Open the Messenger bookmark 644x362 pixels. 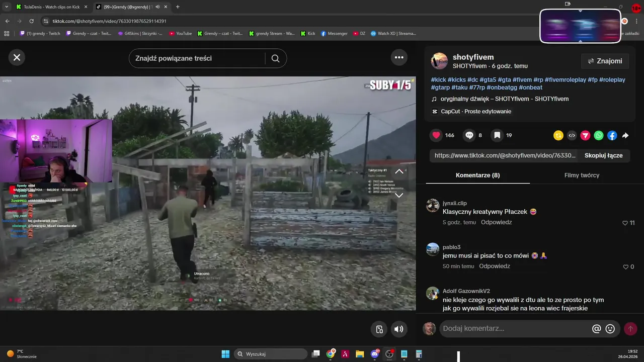pos(334,34)
